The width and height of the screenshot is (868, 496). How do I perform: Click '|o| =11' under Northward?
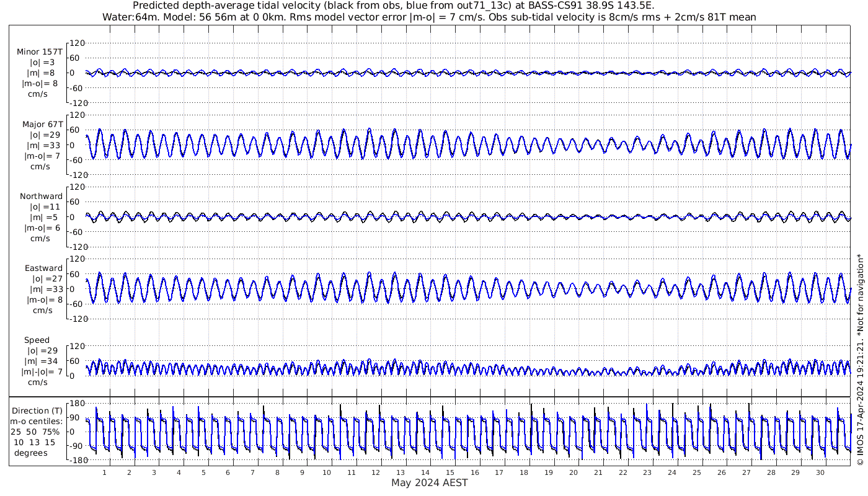45,206
